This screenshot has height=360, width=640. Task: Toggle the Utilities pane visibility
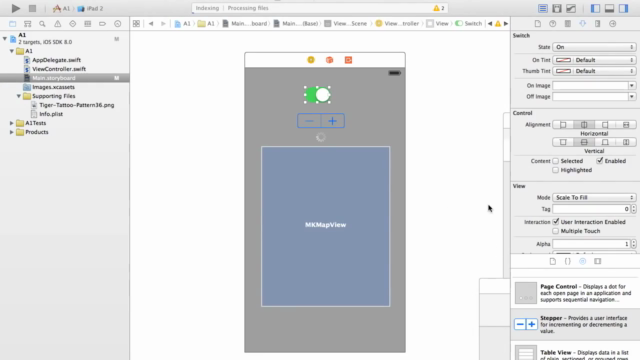[624, 8]
